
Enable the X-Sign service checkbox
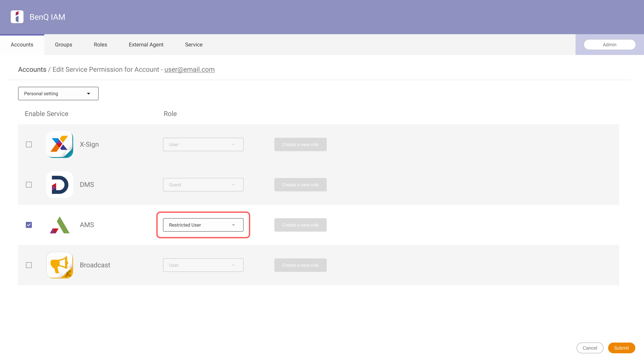click(x=29, y=144)
